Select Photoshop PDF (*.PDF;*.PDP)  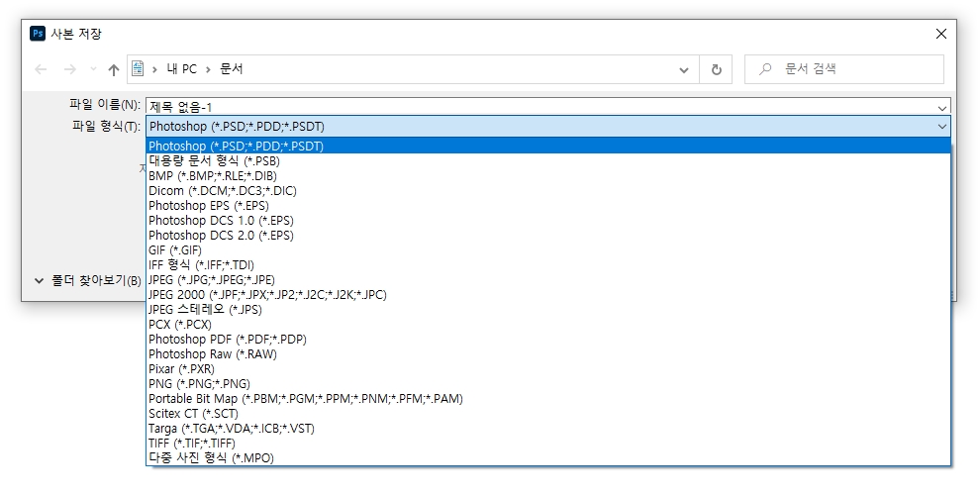pos(548,340)
